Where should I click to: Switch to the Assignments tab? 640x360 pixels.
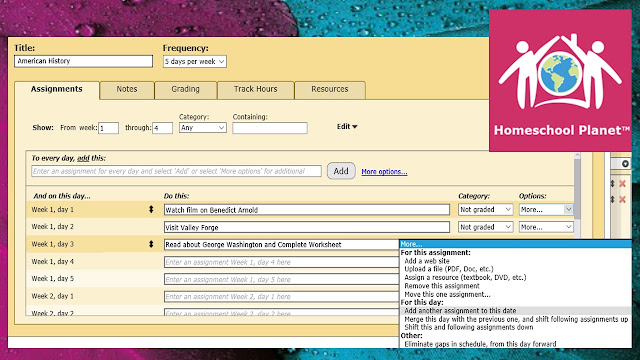point(57,89)
